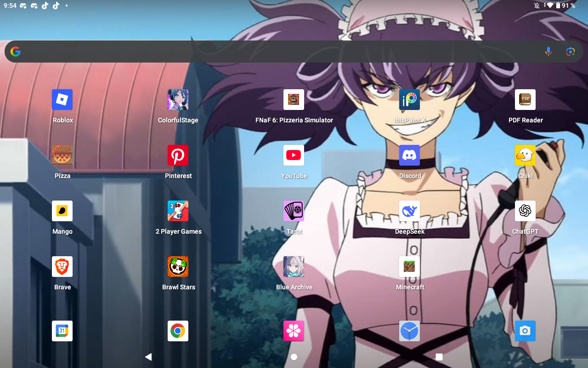Open the Discord home screen app
The width and height of the screenshot is (588, 368).
[409, 155]
